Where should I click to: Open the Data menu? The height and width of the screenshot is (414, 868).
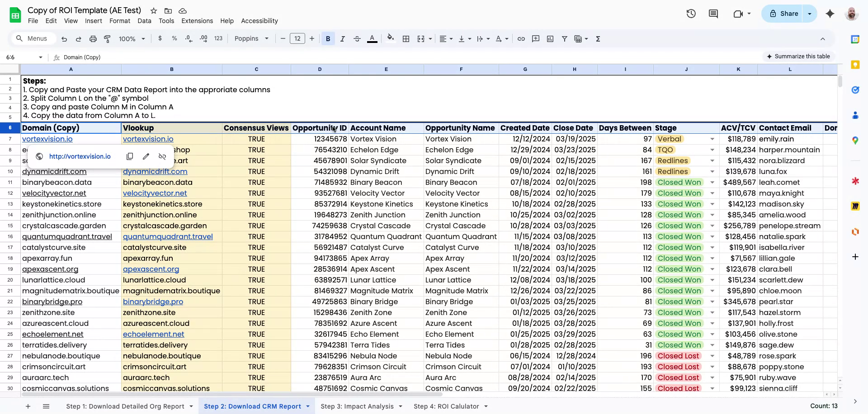click(x=144, y=21)
